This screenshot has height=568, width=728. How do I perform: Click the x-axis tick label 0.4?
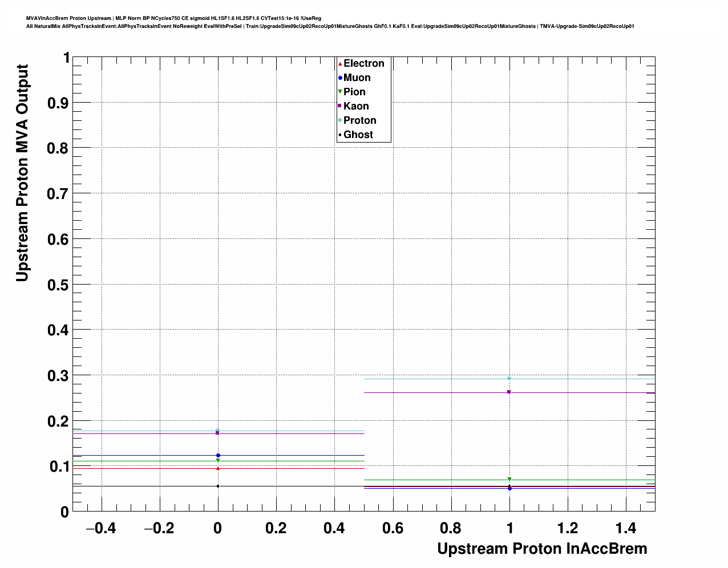(334, 529)
